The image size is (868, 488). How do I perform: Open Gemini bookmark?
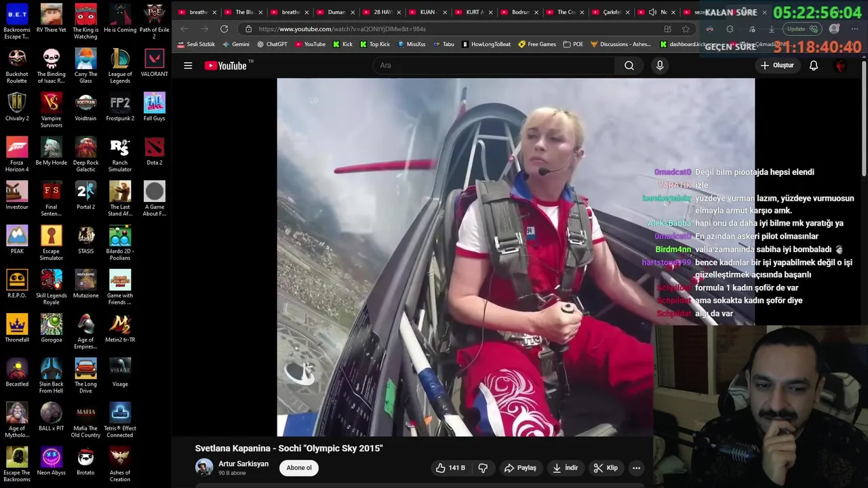pos(236,44)
